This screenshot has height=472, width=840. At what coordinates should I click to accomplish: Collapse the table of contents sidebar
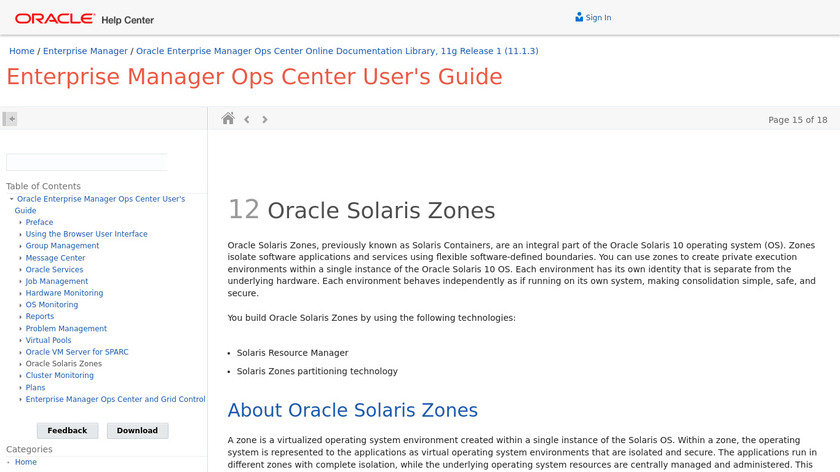10,119
